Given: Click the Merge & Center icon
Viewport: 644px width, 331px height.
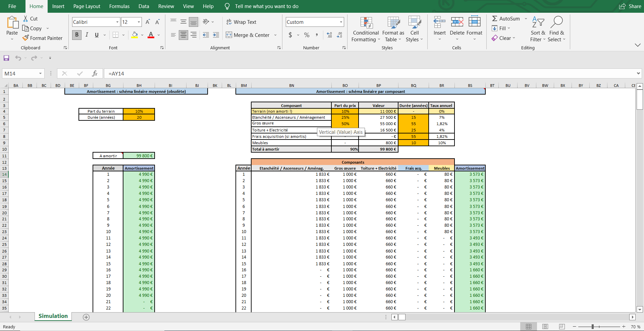Looking at the screenshot, I should point(229,35).
